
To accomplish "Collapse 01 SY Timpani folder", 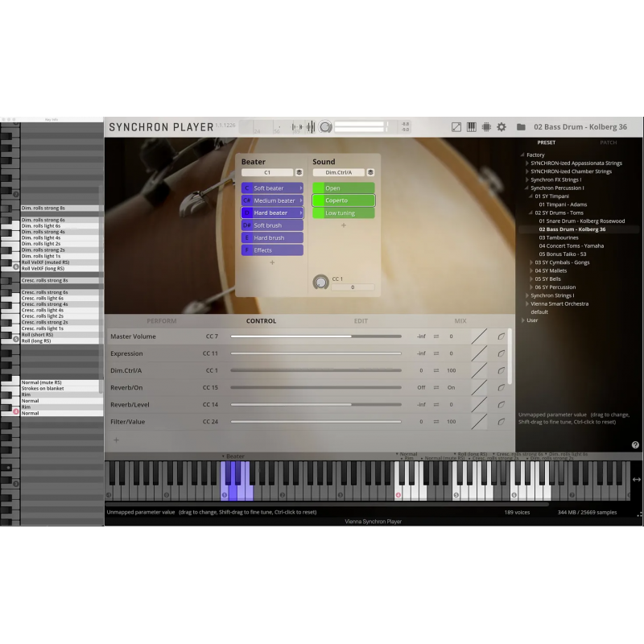I will click(x=530, y=196).
